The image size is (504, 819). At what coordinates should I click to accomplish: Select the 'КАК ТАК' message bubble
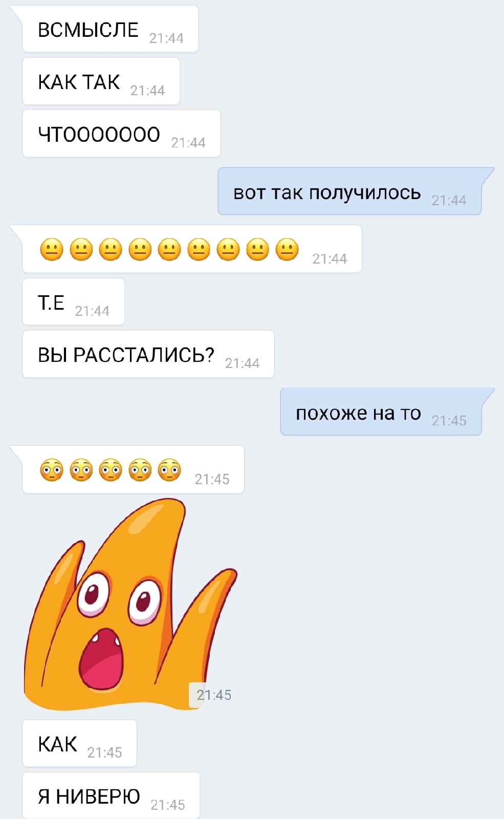(x=101, y=81)
